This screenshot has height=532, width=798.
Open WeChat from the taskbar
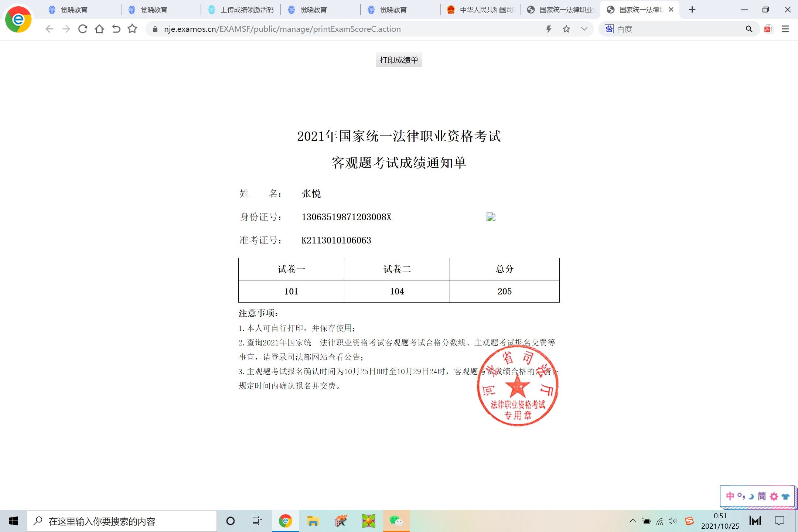pos(396,521)
